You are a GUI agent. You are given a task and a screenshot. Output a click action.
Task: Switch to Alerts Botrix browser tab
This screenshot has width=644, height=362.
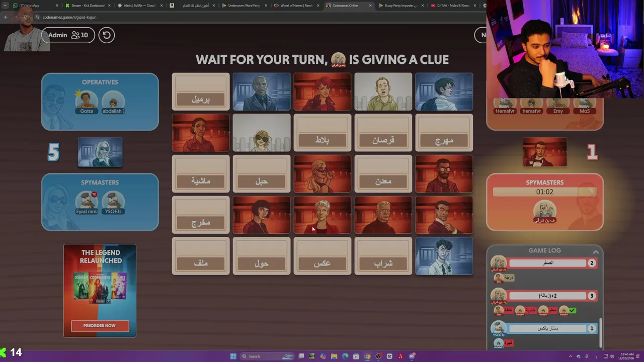140,6
